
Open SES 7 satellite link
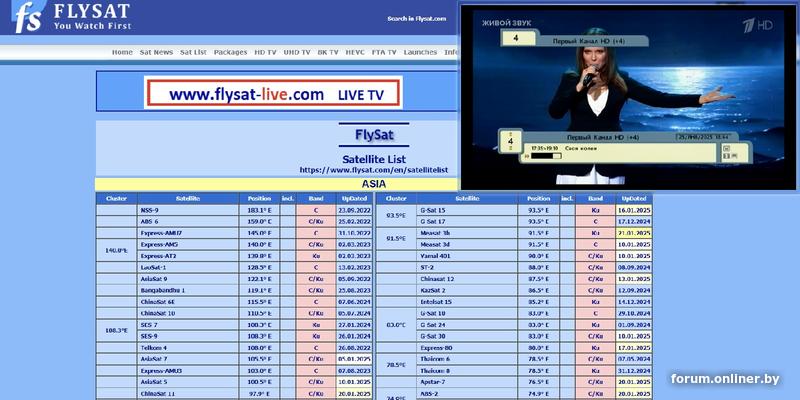149,325
